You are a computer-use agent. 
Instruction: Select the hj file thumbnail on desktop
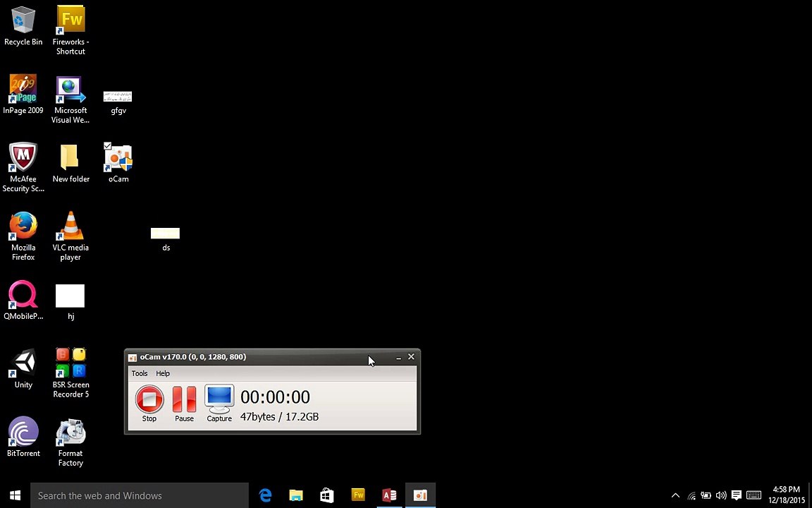tap(70, 302)
